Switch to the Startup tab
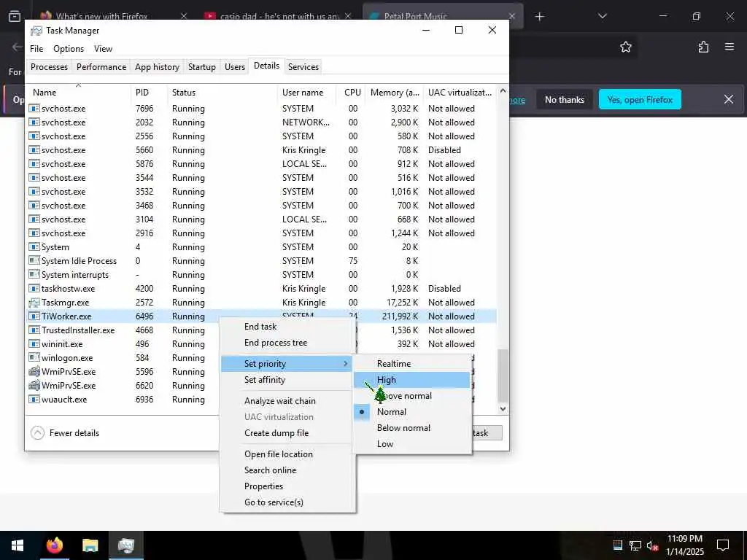 coord(201,66)
